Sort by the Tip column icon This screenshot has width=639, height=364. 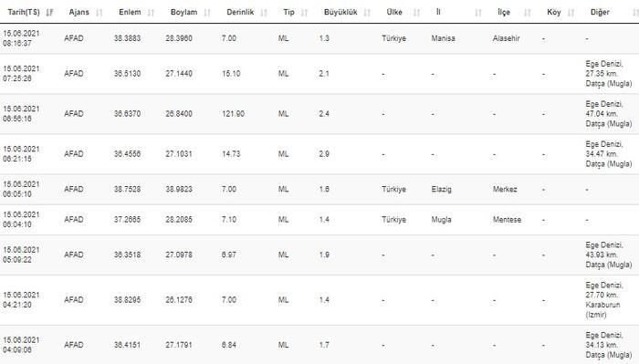[x=304, y=13]
